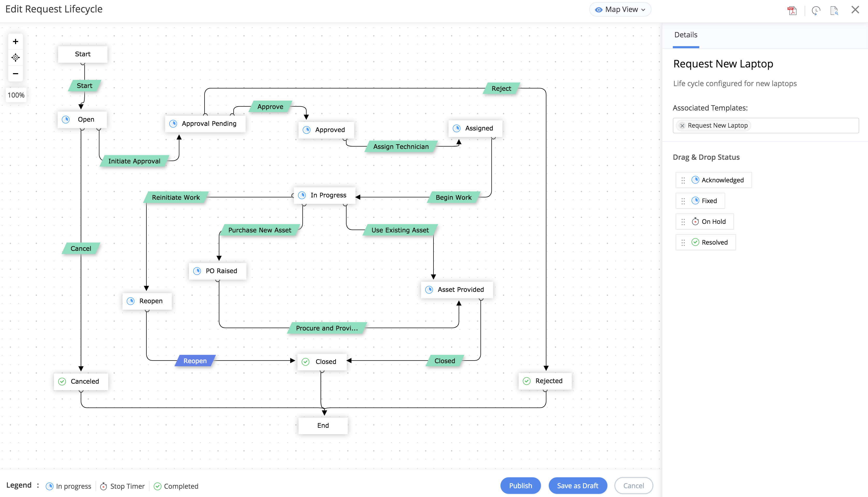Open the history clock icon
The width and height of the screenshot is (868, 497).
coord(816,10)
